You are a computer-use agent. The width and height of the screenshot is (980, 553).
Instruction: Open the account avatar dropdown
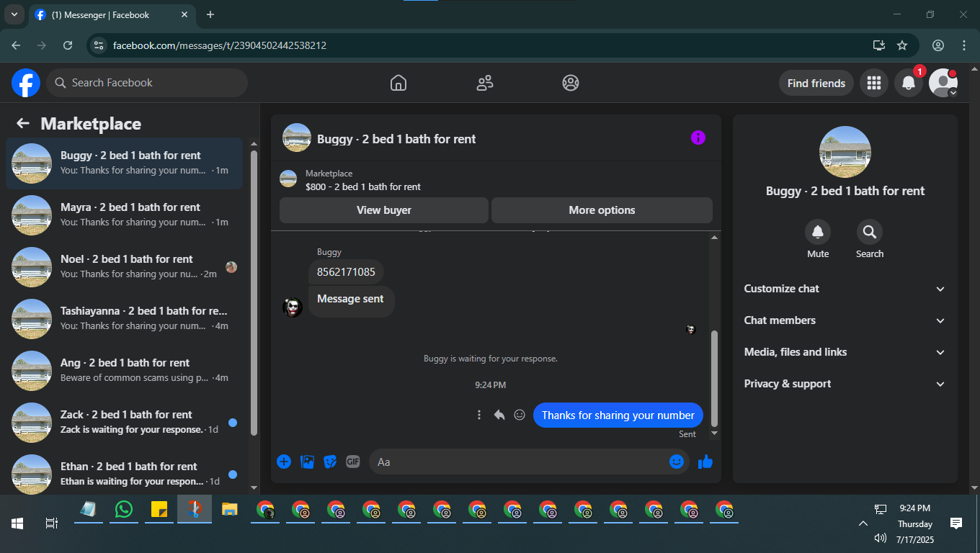click(943, 83)
